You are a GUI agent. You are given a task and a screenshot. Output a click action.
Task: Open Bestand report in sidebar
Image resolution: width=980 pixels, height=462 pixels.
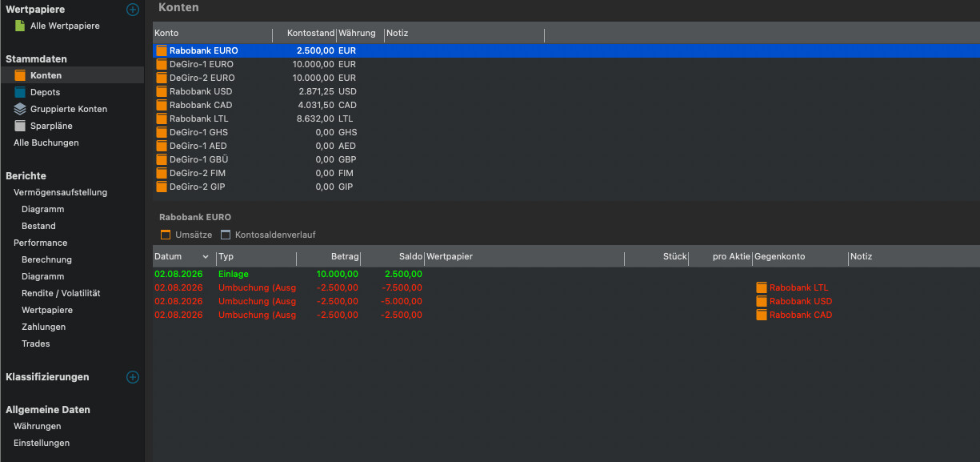[x=38, y=226]
